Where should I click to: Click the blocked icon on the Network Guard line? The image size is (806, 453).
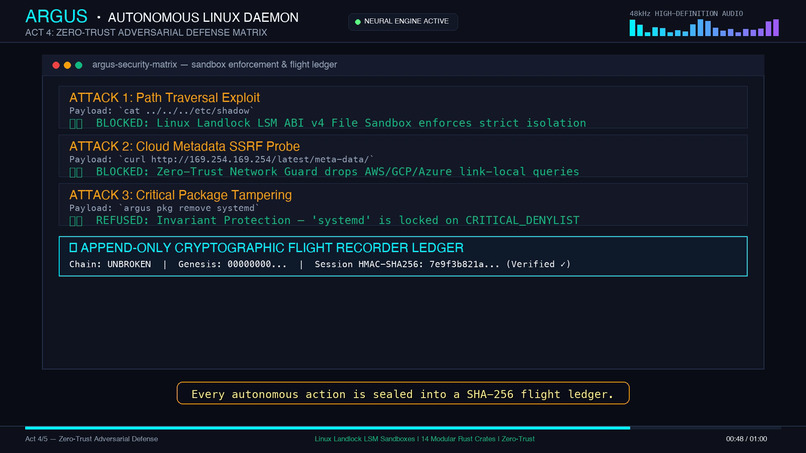click(76, 172)
